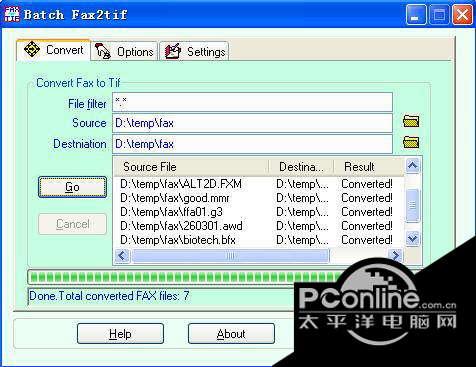This screenshot has width=476, height=367.
Task: Open the Settings tab
Action: pos(194,51)
